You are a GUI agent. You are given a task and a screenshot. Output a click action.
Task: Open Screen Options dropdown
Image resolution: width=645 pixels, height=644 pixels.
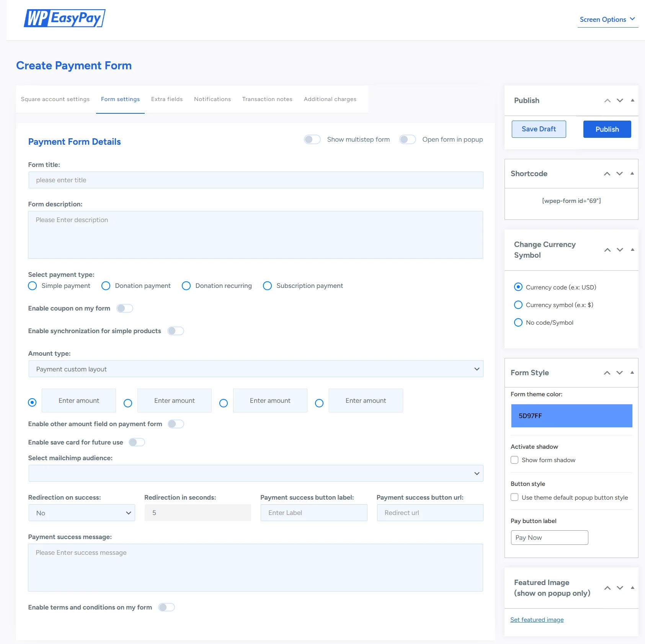click(x=607, y=20)
